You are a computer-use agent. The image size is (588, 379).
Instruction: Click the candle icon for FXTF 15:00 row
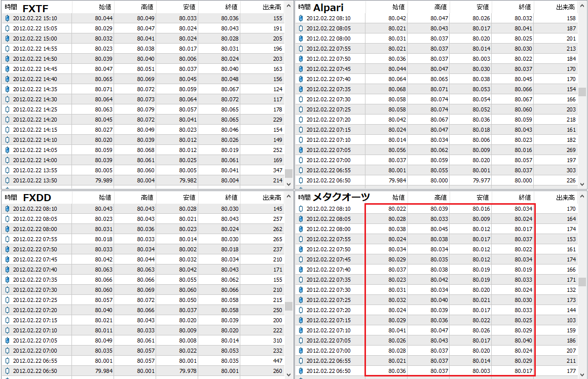point(7,38)
